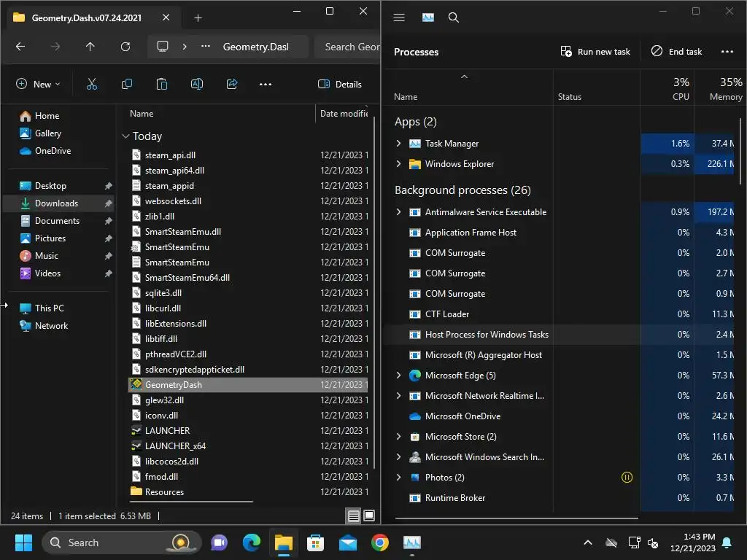Open Task Manager more options ellipsis
Image resolution: width=747 pixels, height=560 pixels.
coord(727,52)
